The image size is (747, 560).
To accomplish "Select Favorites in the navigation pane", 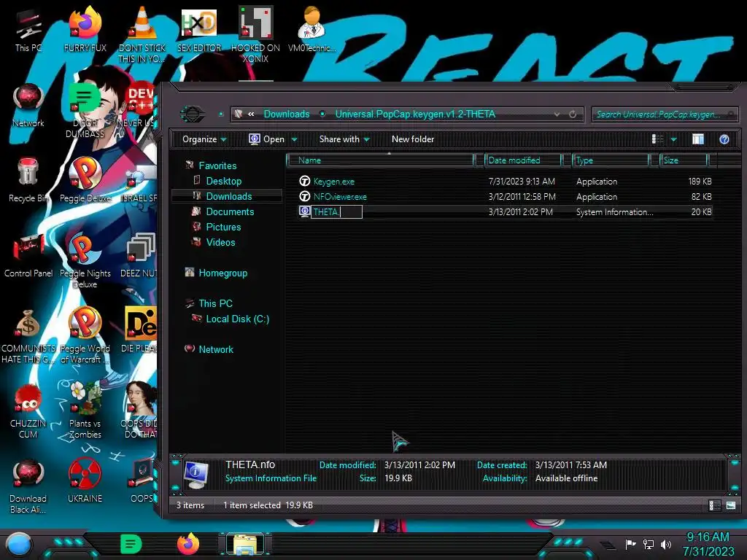I will pyautogui.click(x=217, y=166).
